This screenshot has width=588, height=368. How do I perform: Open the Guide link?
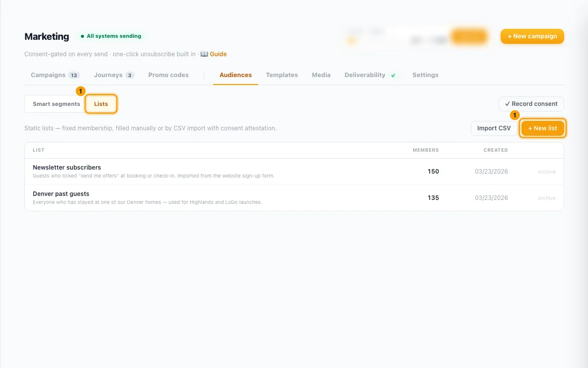(218, 54)
